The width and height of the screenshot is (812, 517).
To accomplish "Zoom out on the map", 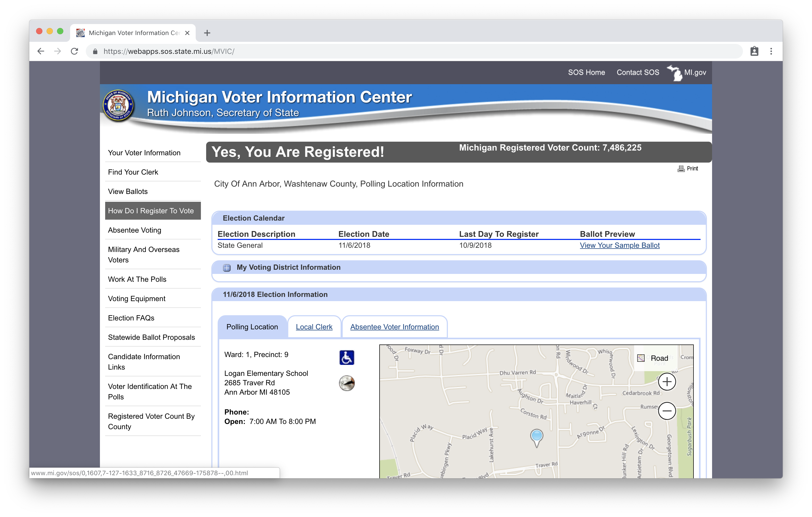I will 667,411.
